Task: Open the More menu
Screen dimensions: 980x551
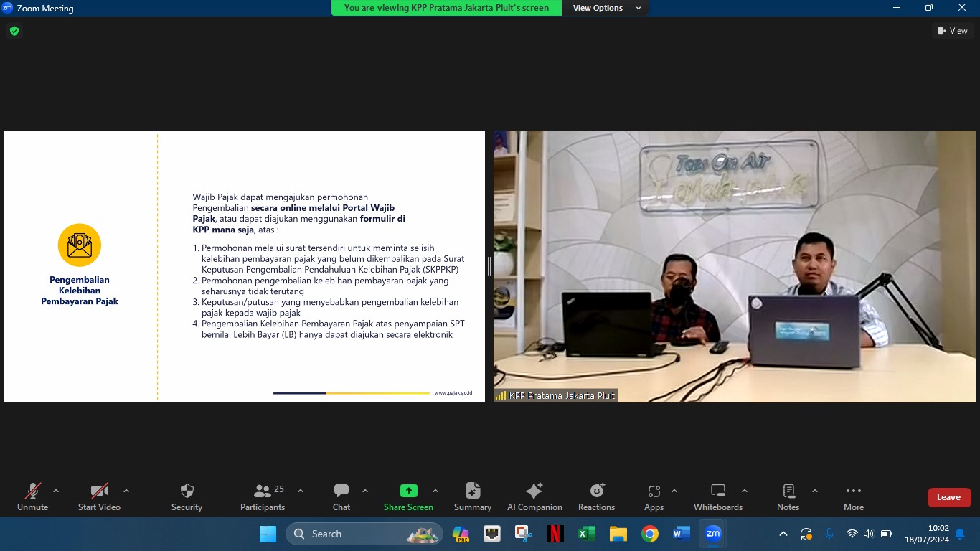Action: (854, 497)
